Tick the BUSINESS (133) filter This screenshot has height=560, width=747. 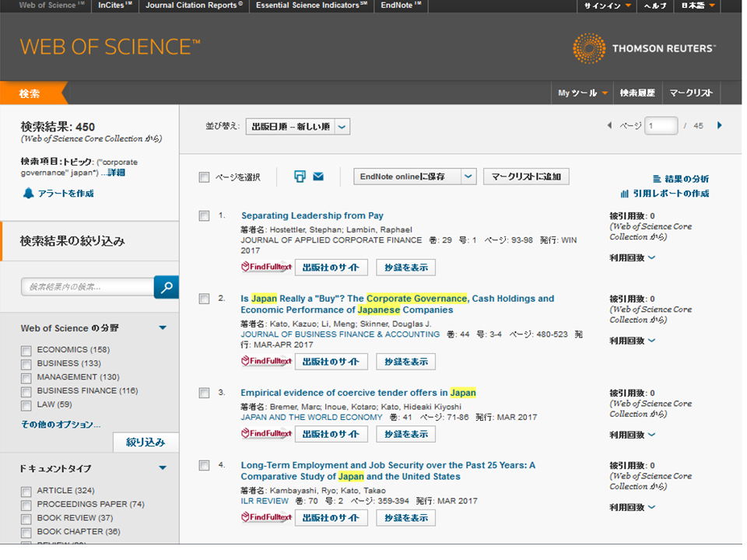pyautogui.click(x=26, y=364)
